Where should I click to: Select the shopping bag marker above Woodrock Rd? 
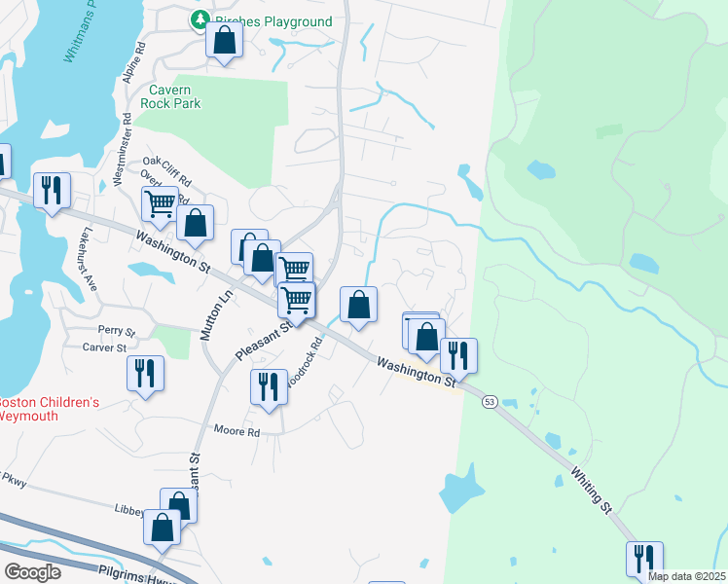click(359, 305)
